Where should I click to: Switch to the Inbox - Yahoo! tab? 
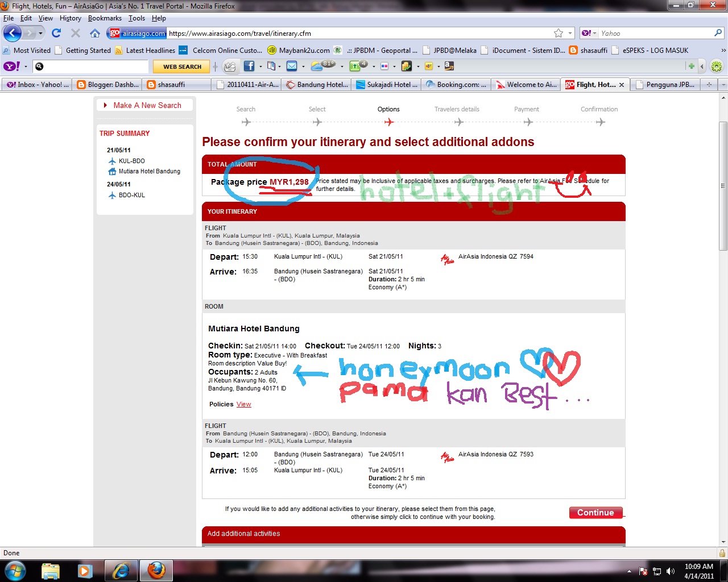coord(36,85)
